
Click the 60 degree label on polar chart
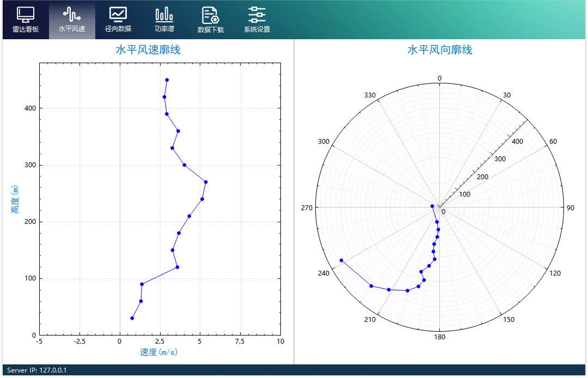point(553,142)
